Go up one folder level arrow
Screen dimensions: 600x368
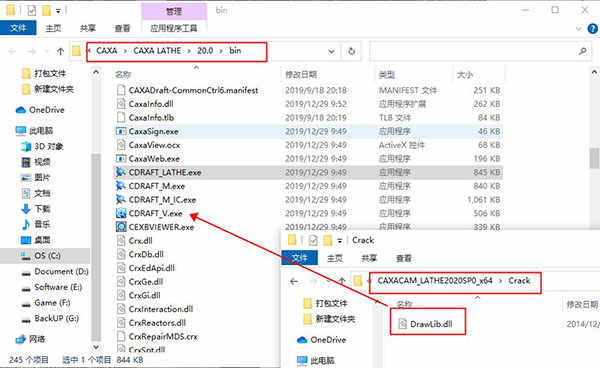click(60, 51)
